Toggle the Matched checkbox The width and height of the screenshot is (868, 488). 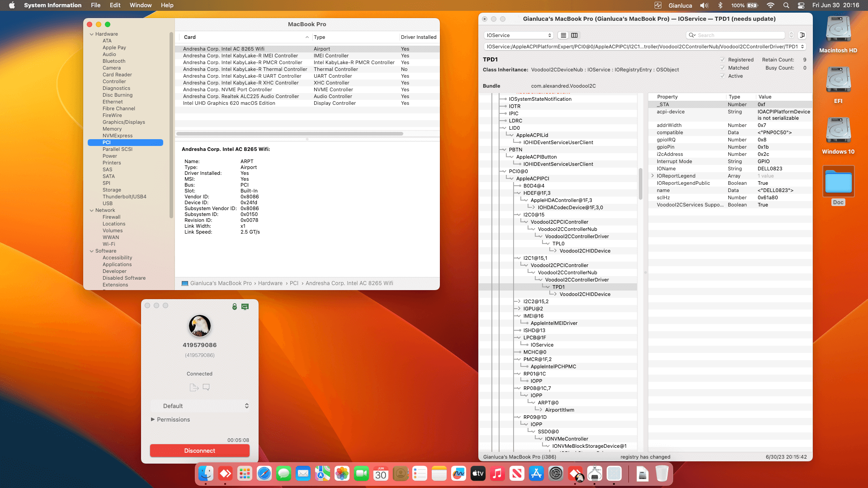[722, 68]
